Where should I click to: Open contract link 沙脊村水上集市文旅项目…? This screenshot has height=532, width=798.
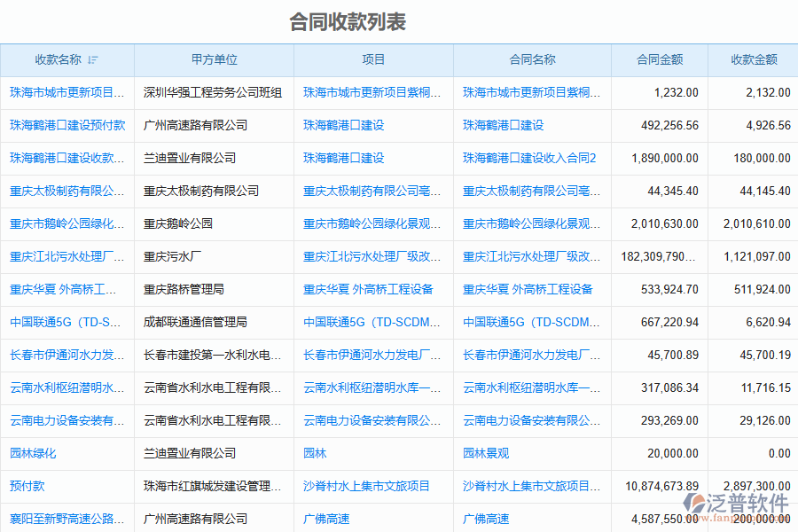pyautogui.click(x=531, y=486)
